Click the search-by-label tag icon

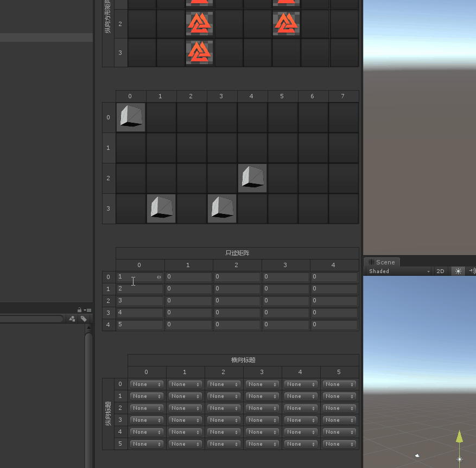pos(84,319)
